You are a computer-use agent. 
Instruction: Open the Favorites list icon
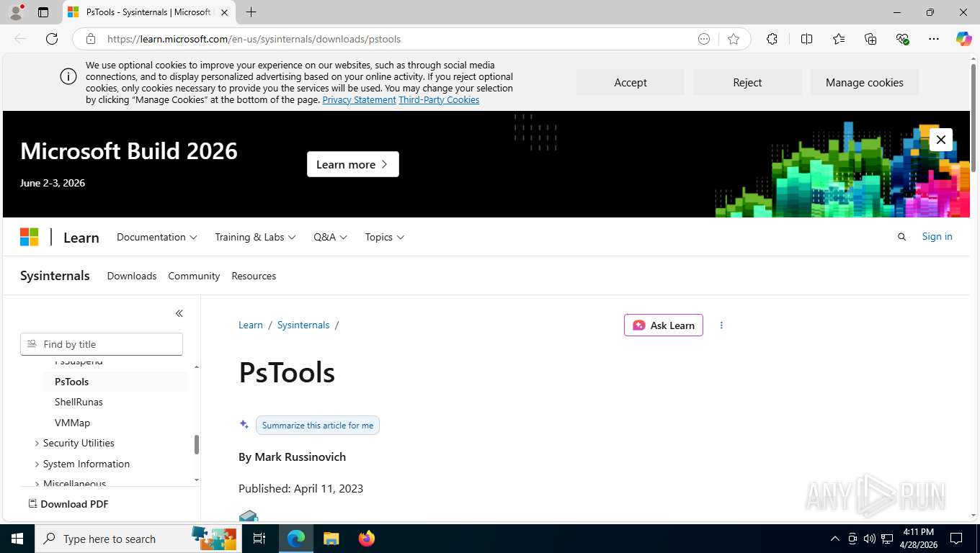pos(839,39)
